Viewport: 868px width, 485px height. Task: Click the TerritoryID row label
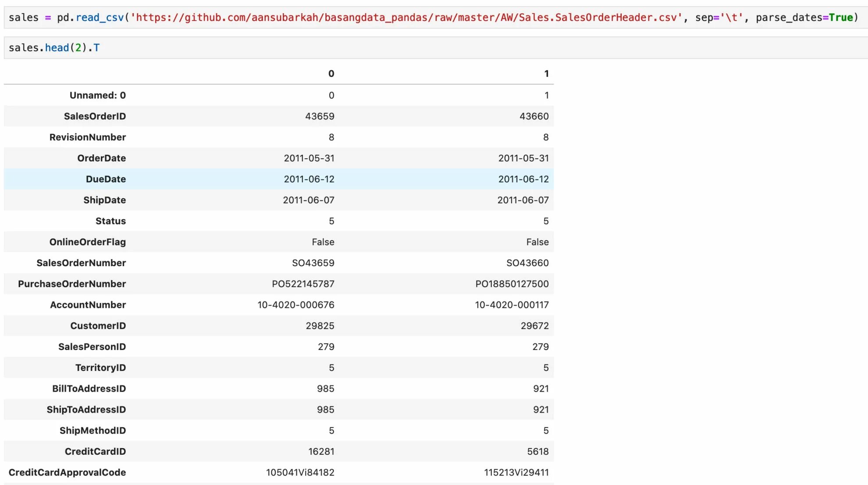[x=100, y=367]
